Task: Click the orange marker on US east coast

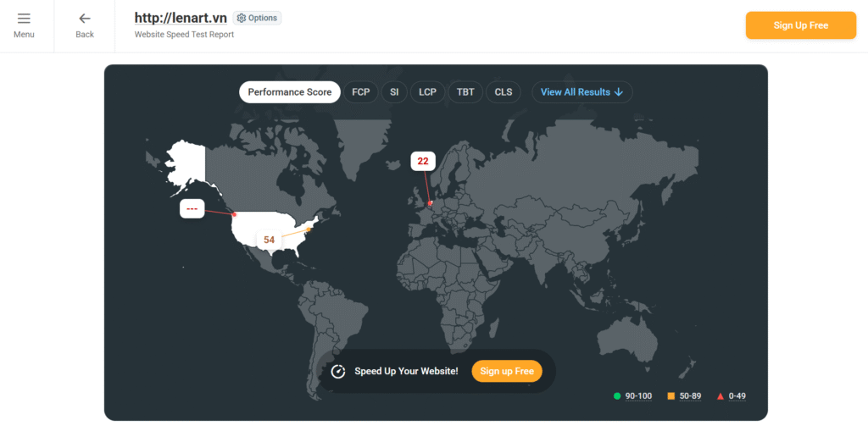Action: pyautogui.click(x=309, y=229)
